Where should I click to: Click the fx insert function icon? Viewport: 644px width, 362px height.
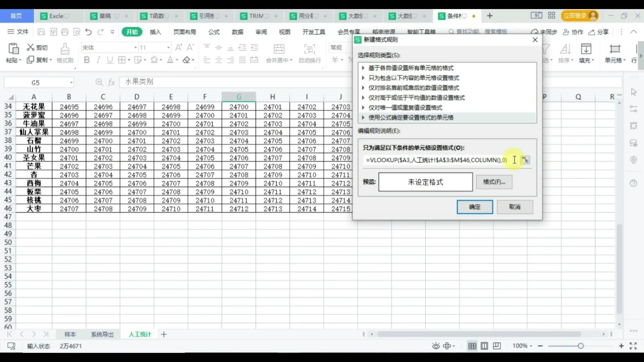111,82
